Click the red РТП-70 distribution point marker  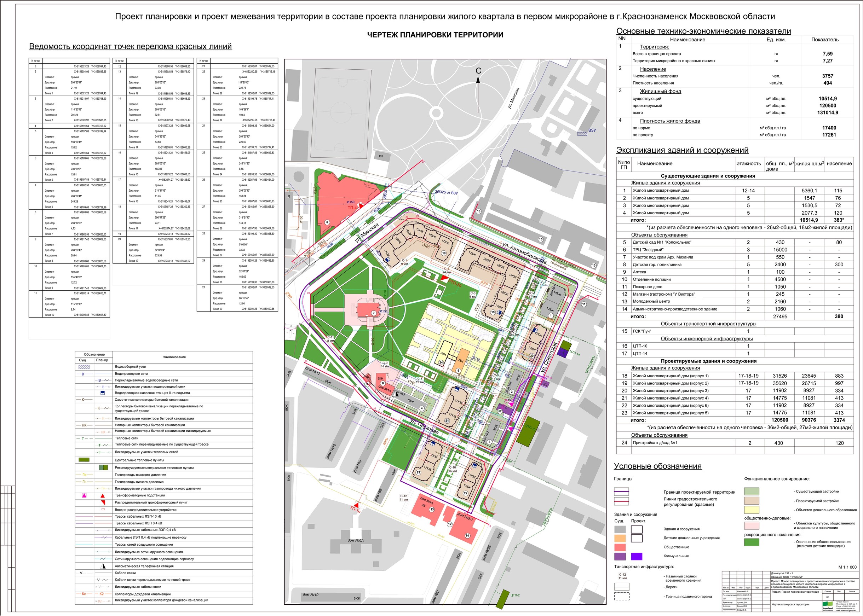point(444,278)
